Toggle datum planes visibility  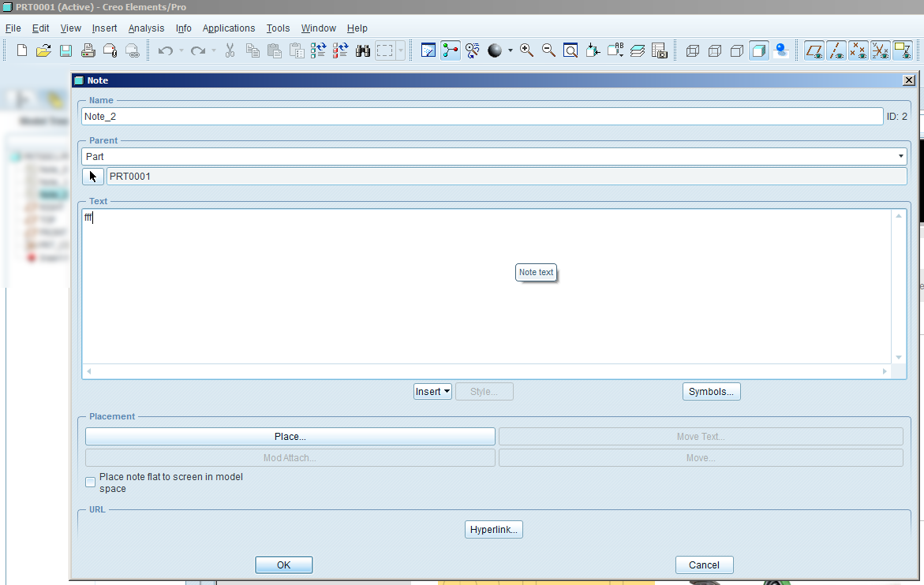[x=814, y=50]
